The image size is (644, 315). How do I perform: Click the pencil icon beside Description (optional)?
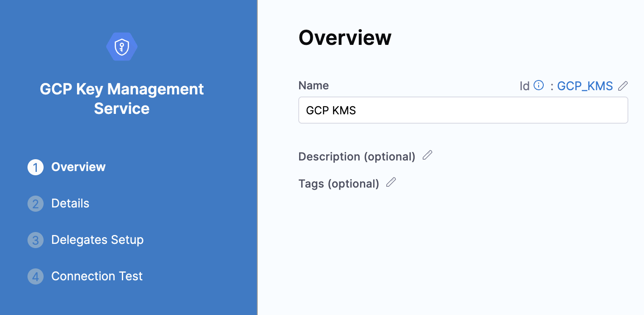[x=427, y=155]
